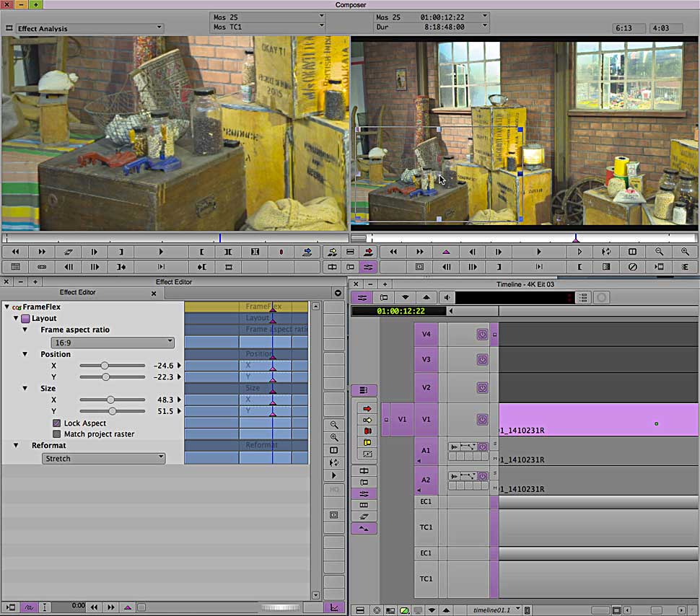Toggle the Lock Aspect checkbox
Screen dimensions: 700x616
56,423
